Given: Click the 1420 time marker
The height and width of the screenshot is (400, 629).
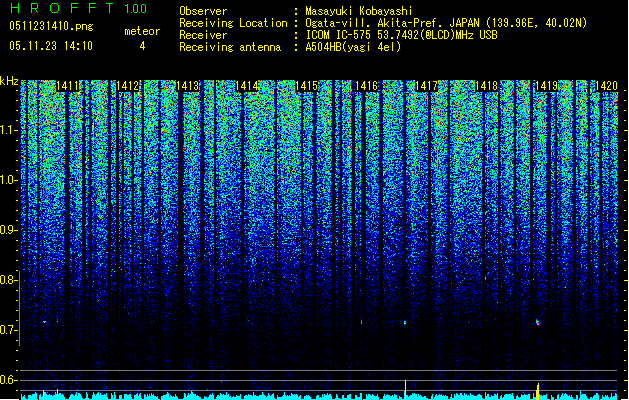Looking at the screenshot, I should (x=606, y=86).
